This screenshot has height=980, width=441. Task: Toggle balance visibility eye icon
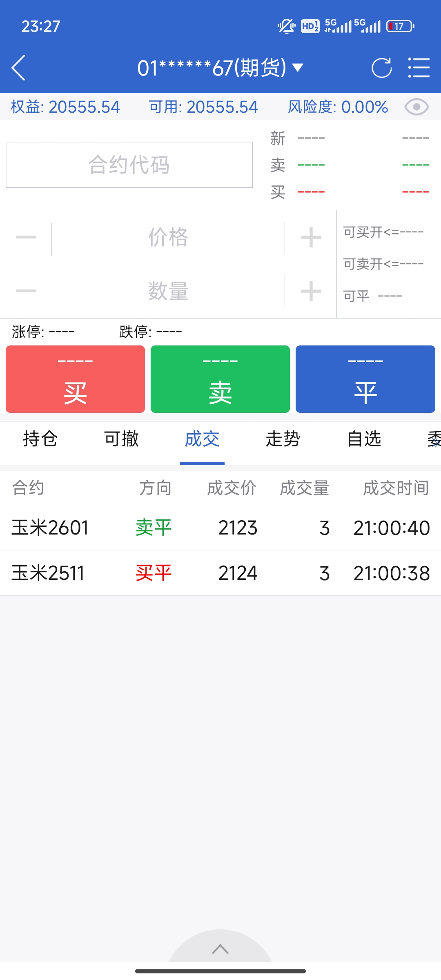click(x=416, y=107)
